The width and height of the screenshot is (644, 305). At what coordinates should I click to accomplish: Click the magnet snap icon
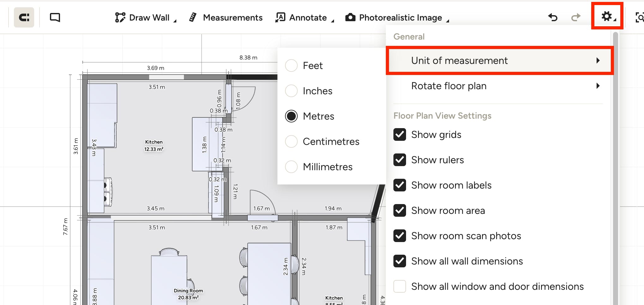(x=24, y=17)
